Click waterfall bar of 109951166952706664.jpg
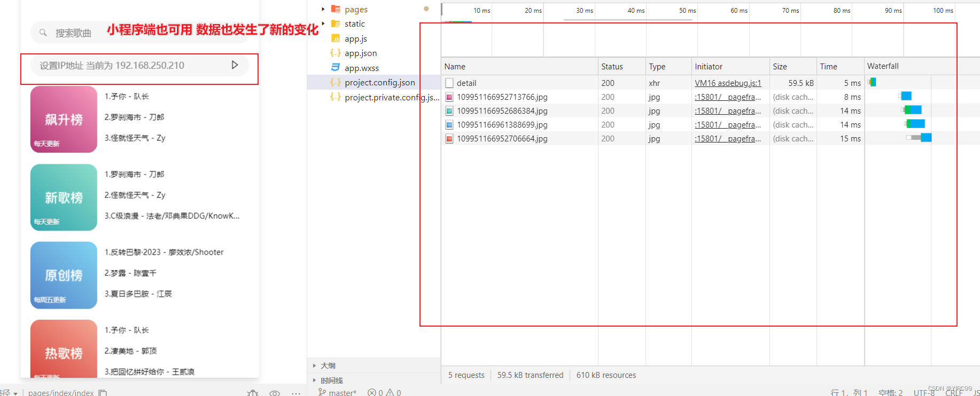 point(919,138)
